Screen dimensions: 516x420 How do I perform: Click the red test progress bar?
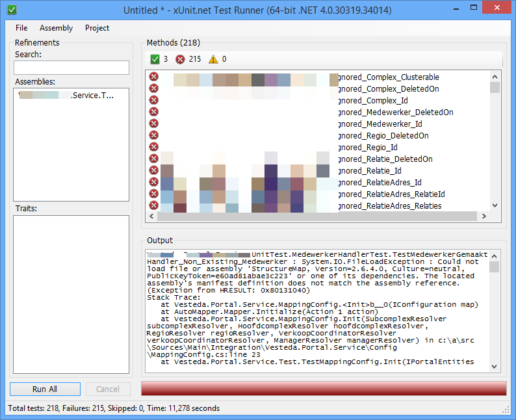[x=323, y=389]
